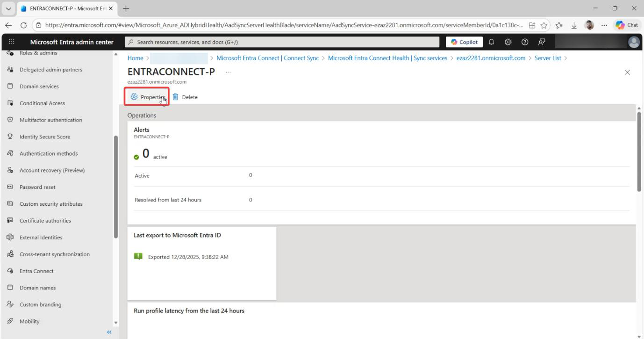The width and height of the screenshot is (644, 339).
Task: Focus the Search resources search box
Action: pyautogui.click(x=283, y=42)
